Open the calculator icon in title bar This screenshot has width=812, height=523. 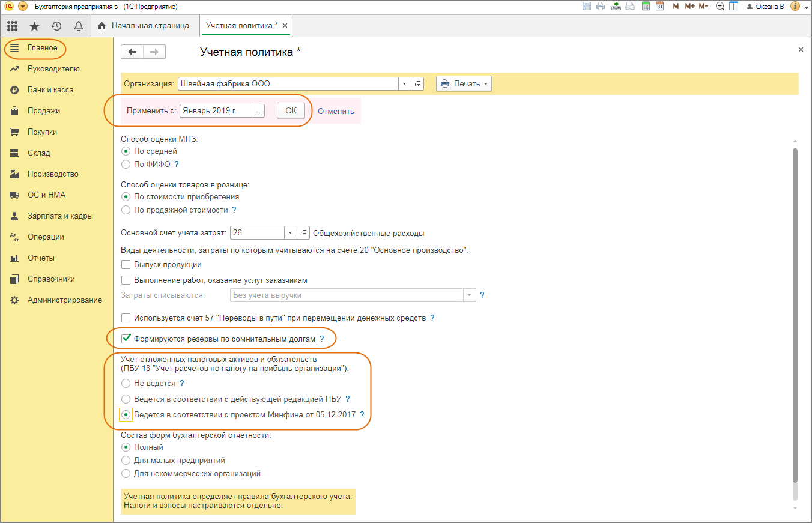pos(646,7)
